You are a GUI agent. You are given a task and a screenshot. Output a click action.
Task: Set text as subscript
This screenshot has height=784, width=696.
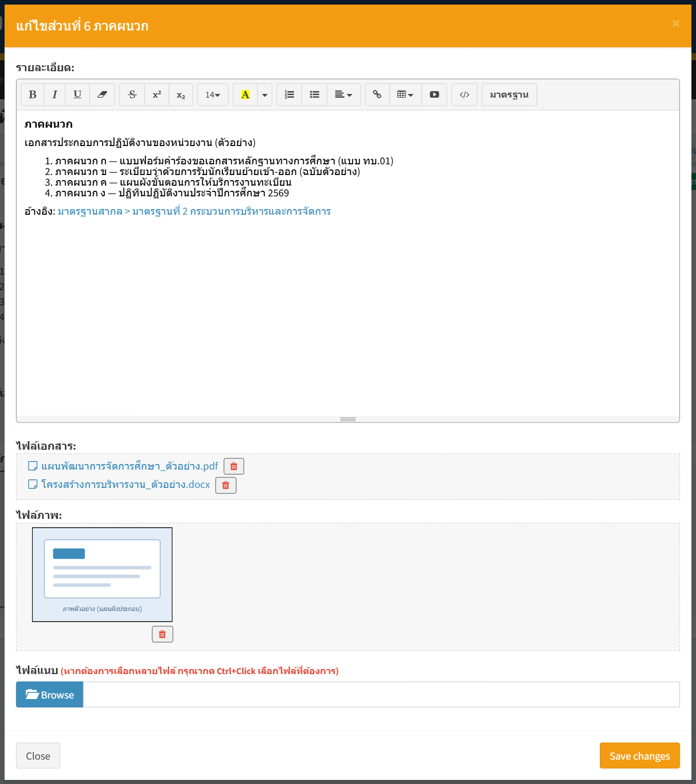181,95
